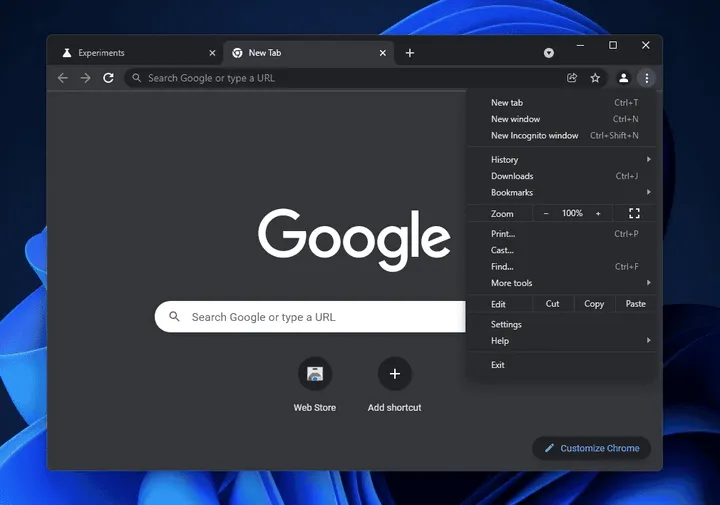Viewport: 720px width, 505px height.
Task: Click the share page icon in the address bar
Action: point(572,78)
